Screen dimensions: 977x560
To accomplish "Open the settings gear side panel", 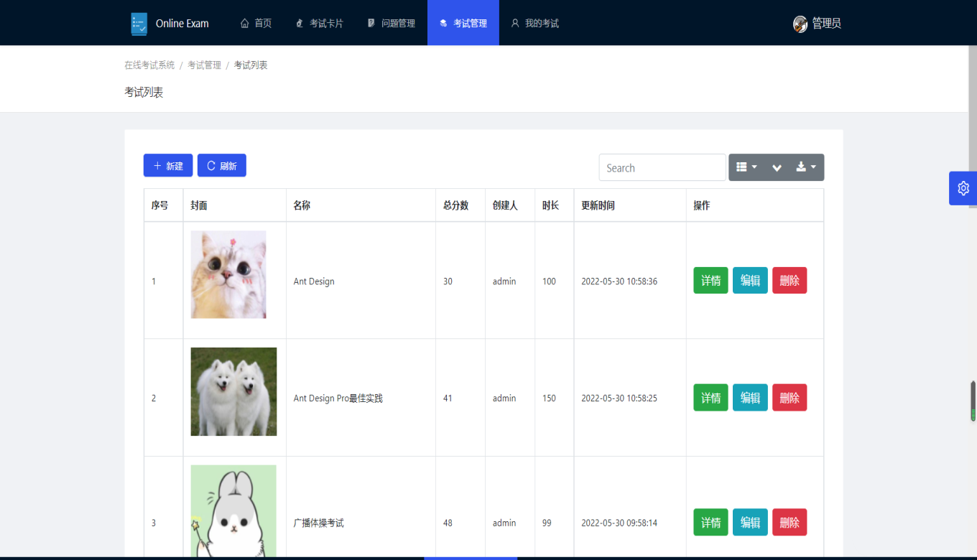I will click(963, 188).
